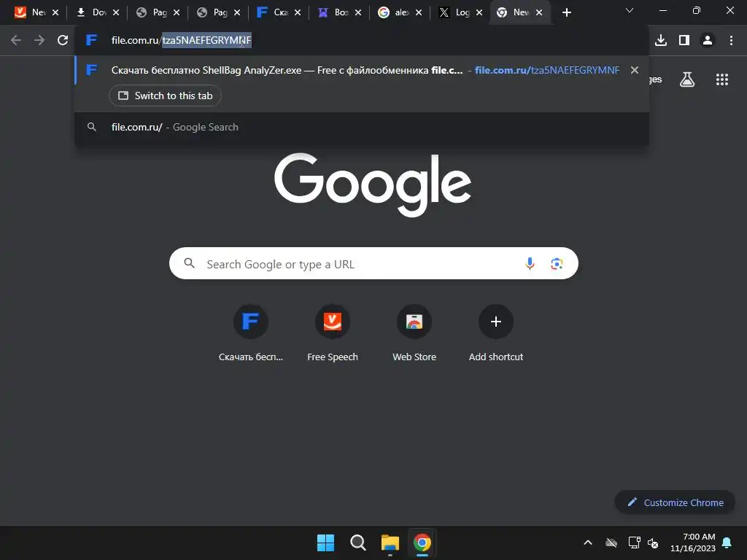The width and height of the screenshot is (747, 560).
Task: Show hidden system tray icons
Action: point(588,542)
